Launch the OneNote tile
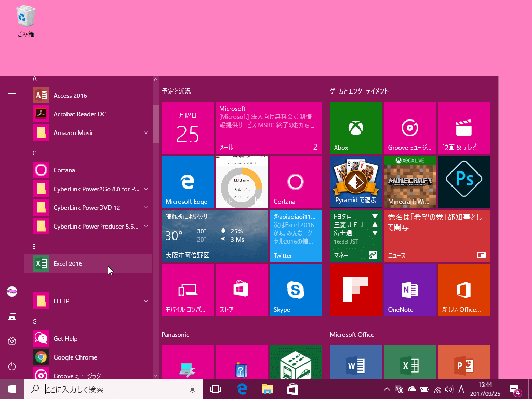532x399 pixels. click(410, 290)
